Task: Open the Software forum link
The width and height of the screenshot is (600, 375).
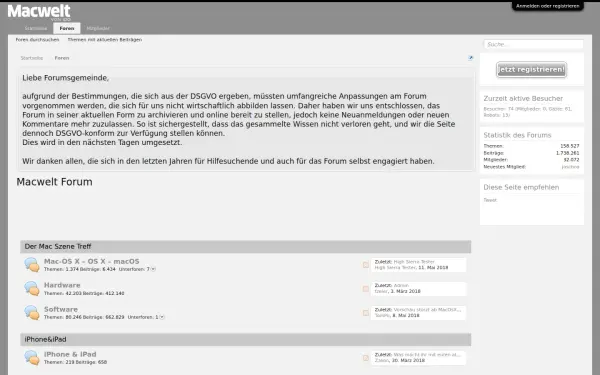Action: click(x=61, y=309)
